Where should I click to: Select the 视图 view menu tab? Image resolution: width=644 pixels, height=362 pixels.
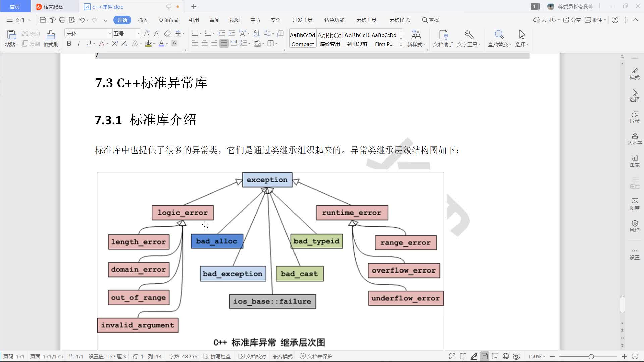(234, 20)
